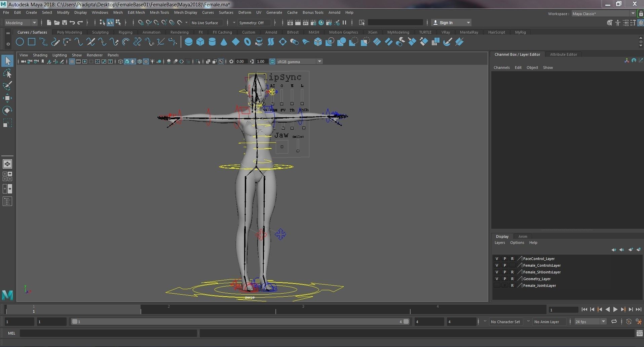Toggle reference mode R on Female_JointsLayer
The image size is (644, 347).
(512, 286)
